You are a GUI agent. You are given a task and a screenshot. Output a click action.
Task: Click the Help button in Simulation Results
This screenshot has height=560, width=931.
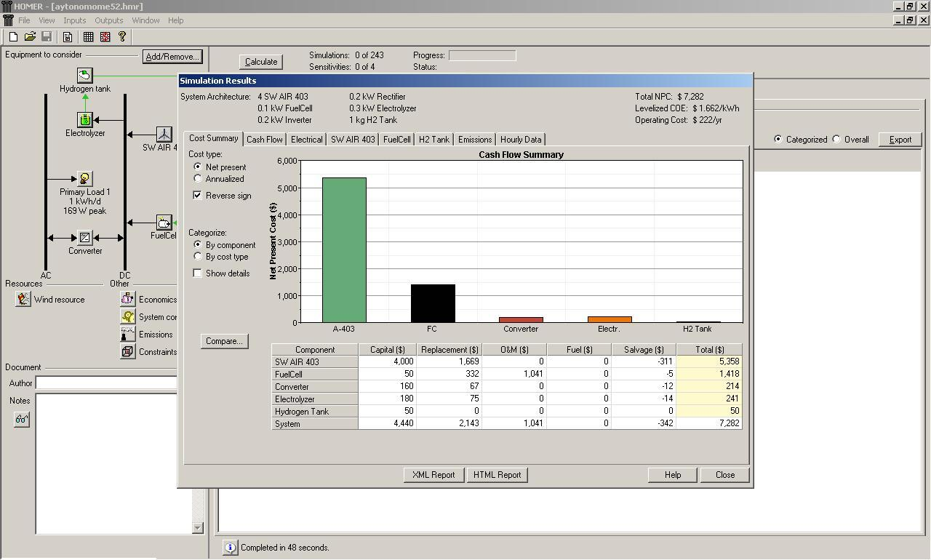pos(673,475)
